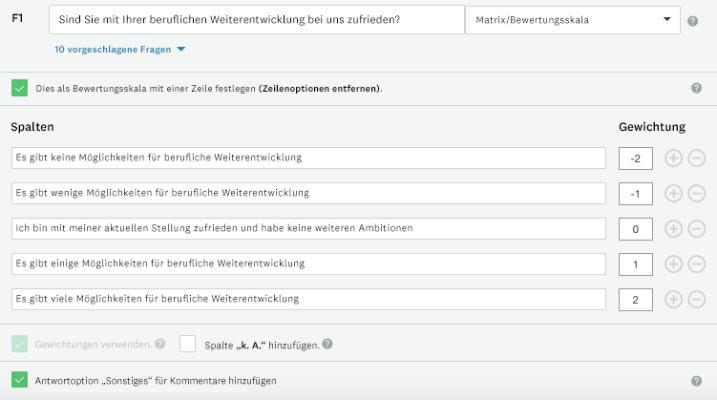Edit the 'Es gibt keine Möglichkeiten' column field
Viewport: 717px width, 400px height.
coord(308,158)
